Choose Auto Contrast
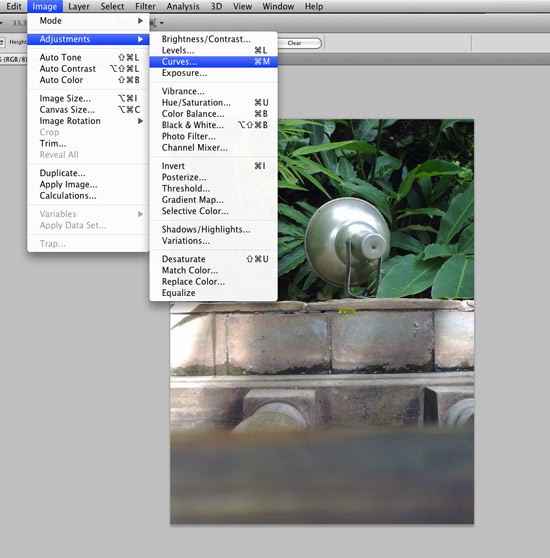The image size is (550, 558). (x=88, y=69)
